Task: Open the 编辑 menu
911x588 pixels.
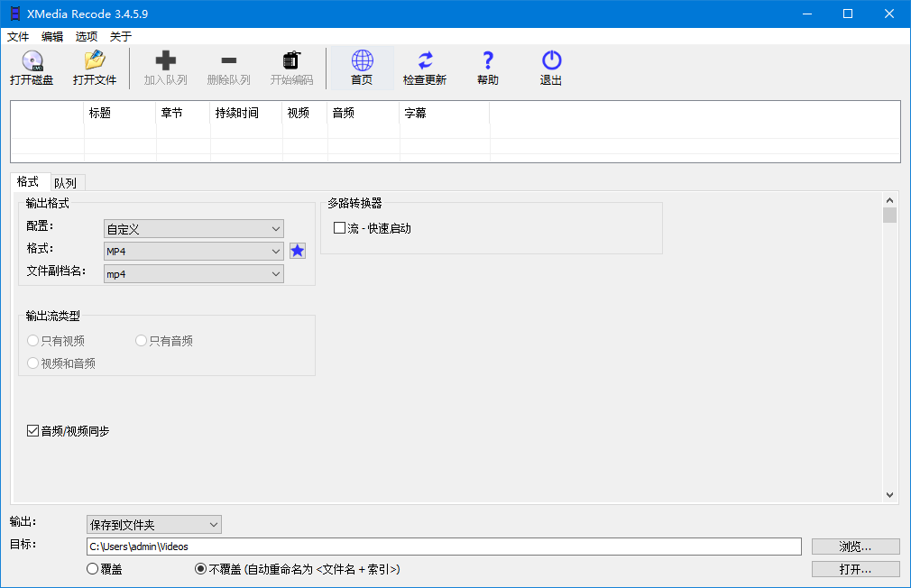Action: coord(52,37)
